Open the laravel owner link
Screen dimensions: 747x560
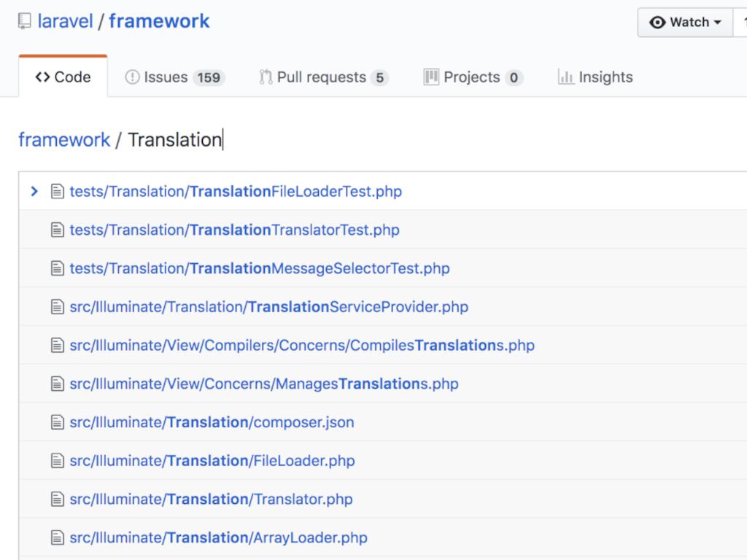65,21
